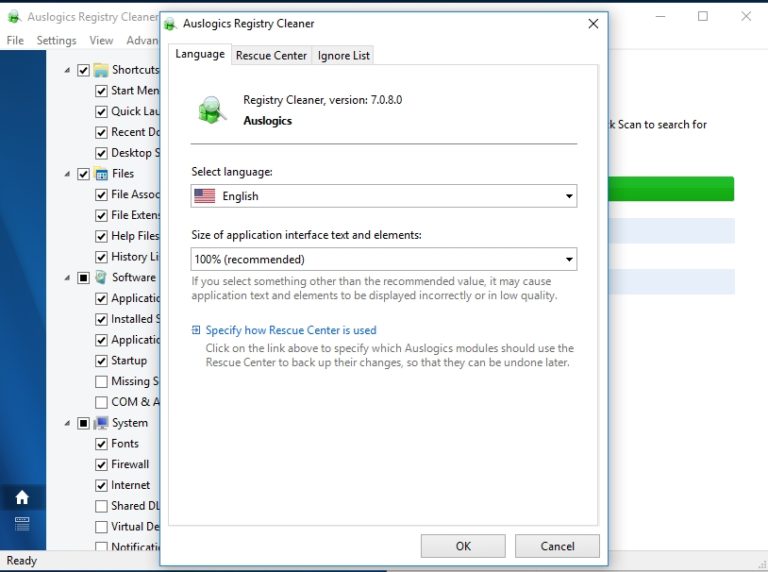Toggle the Files category checkbox
Screen dimensions: 768x572
tap(83, 174)
